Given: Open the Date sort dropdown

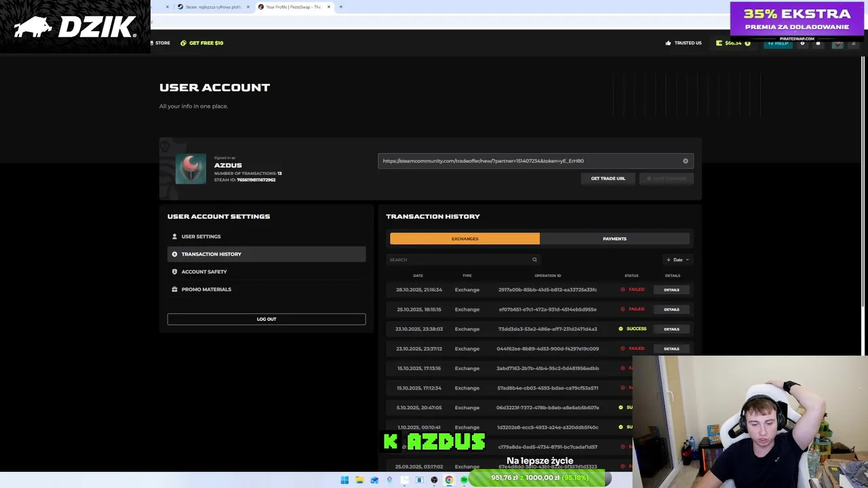Looking at the screenshot, I should pos(677,260).
